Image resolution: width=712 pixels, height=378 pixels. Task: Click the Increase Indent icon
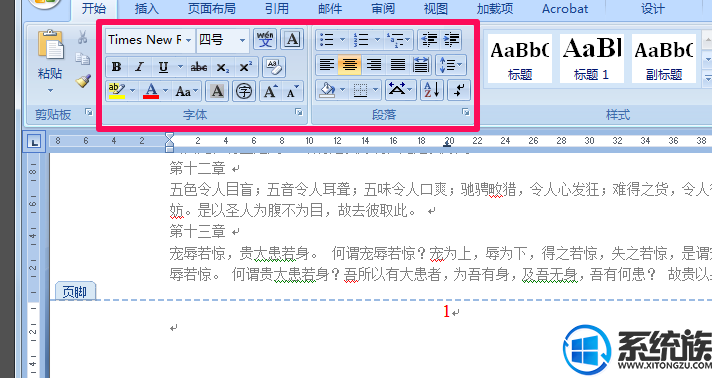(451, 40)
